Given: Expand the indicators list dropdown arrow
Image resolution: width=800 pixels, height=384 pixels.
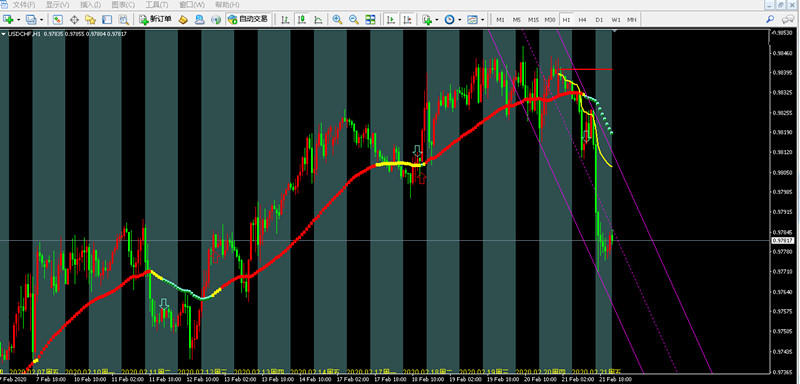Looking at the screenshot, I should coord(437,20).
